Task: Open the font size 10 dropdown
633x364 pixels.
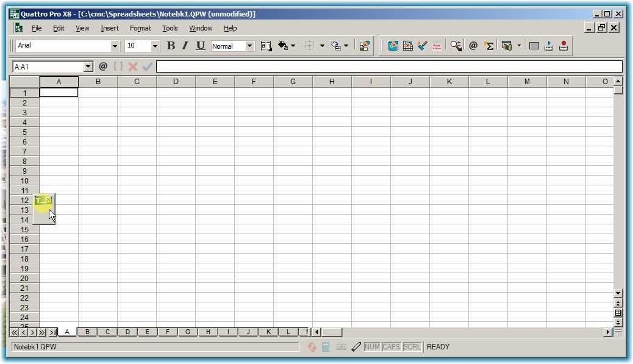Action: pyautogui.click(x=155, y=46)
